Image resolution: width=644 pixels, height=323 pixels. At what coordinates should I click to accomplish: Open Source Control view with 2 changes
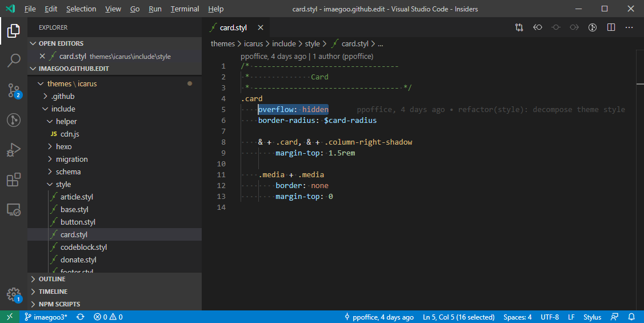(x=14, y=90)
